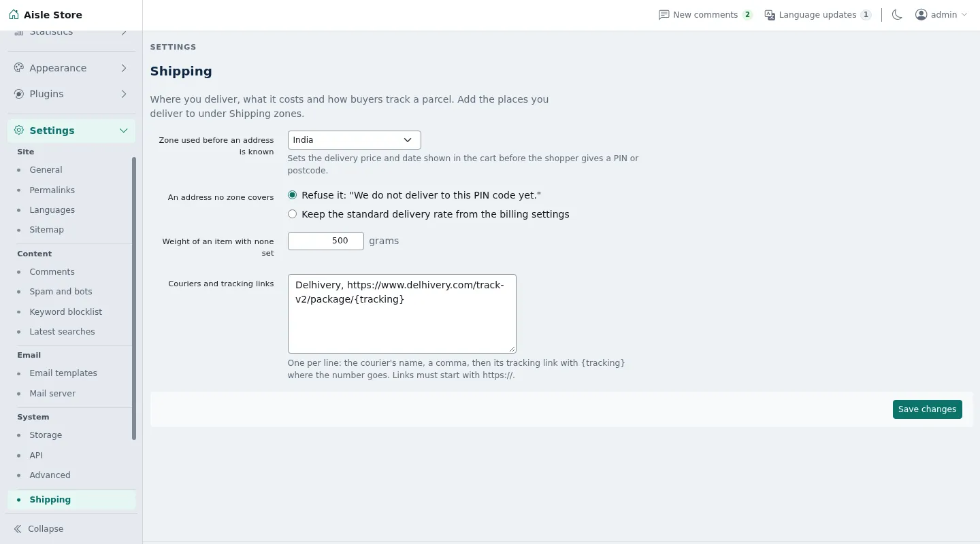Screen dimensions: 980x544
Task: Open General settings page
Action: (46, 170)
